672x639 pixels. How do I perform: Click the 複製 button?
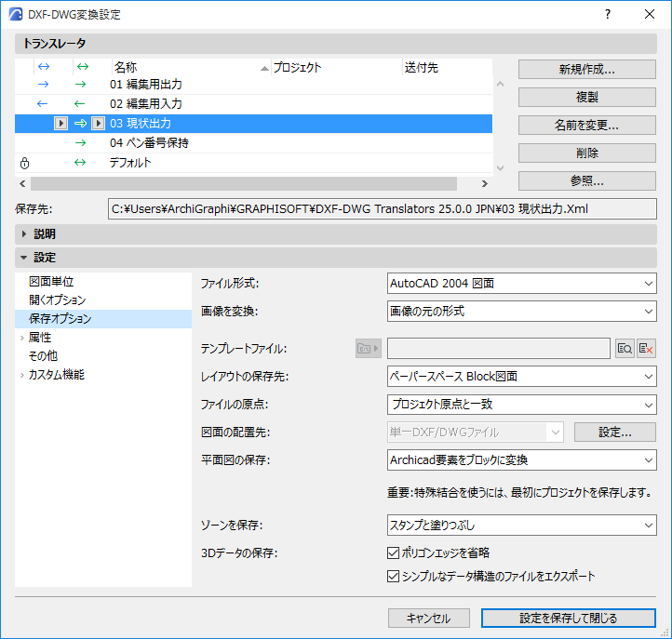[586, 98]
